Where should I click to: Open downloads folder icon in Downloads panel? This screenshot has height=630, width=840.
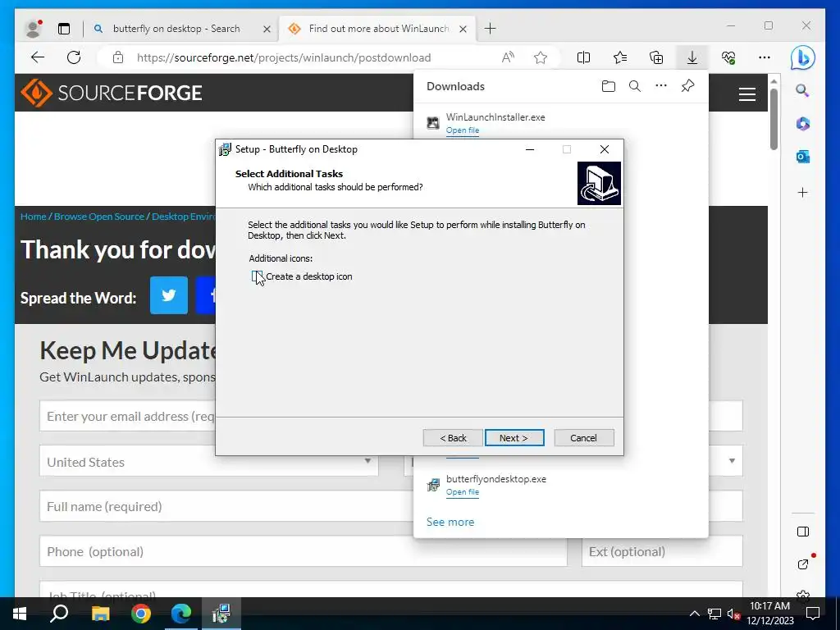[x=608, y=86]
